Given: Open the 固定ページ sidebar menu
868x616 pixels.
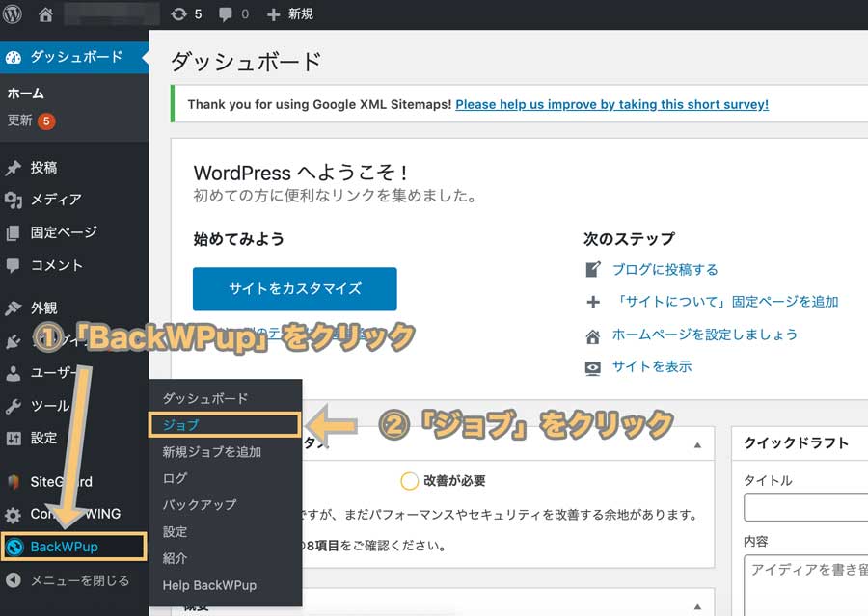Looking at the screenshot, I should [x=64, y=232].
